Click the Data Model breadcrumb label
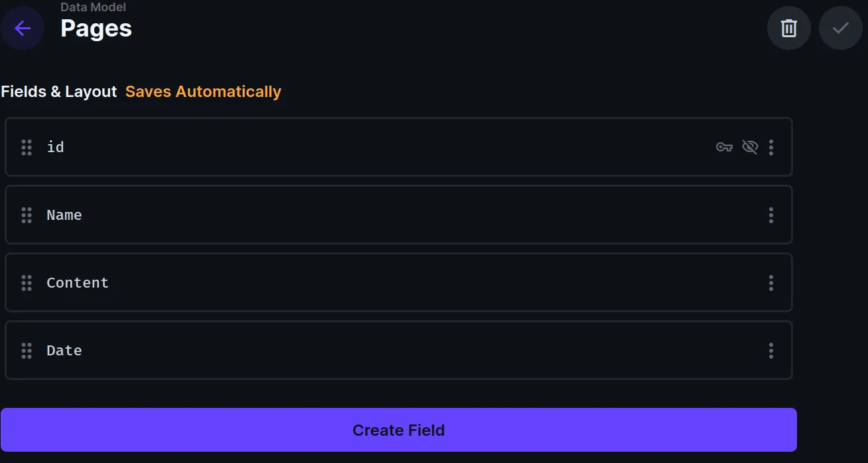 click(x=93, y=7)
